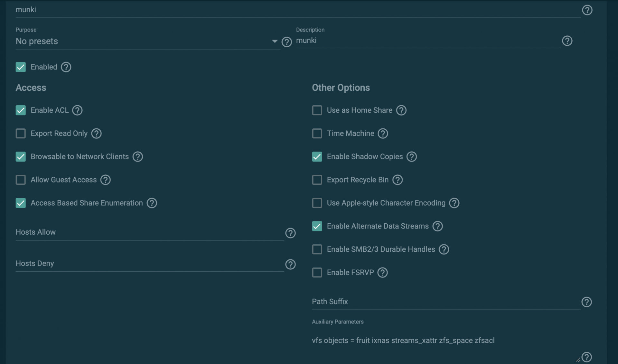
Task: Turn off Enable Alternate Data Streams
Action: pos(317,226)
